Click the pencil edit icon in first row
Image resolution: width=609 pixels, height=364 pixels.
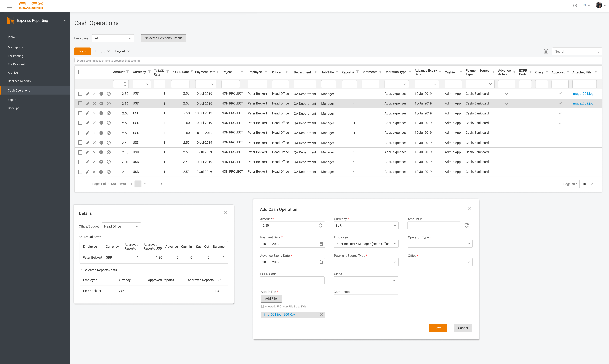coord(87,94)
